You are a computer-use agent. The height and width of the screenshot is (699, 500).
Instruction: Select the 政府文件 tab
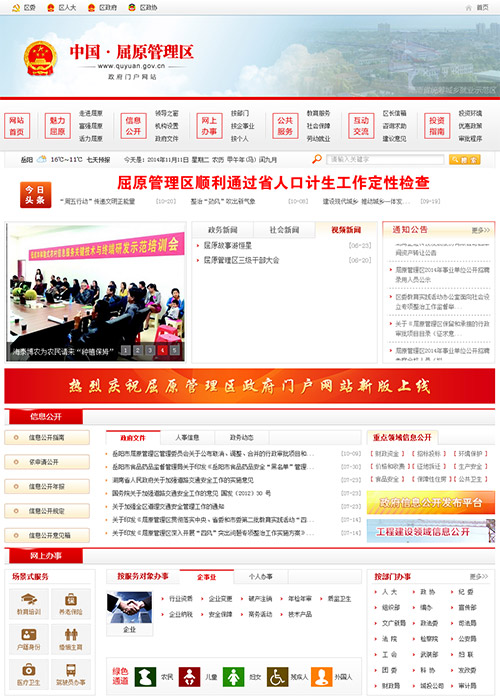[x=133, y=438]
